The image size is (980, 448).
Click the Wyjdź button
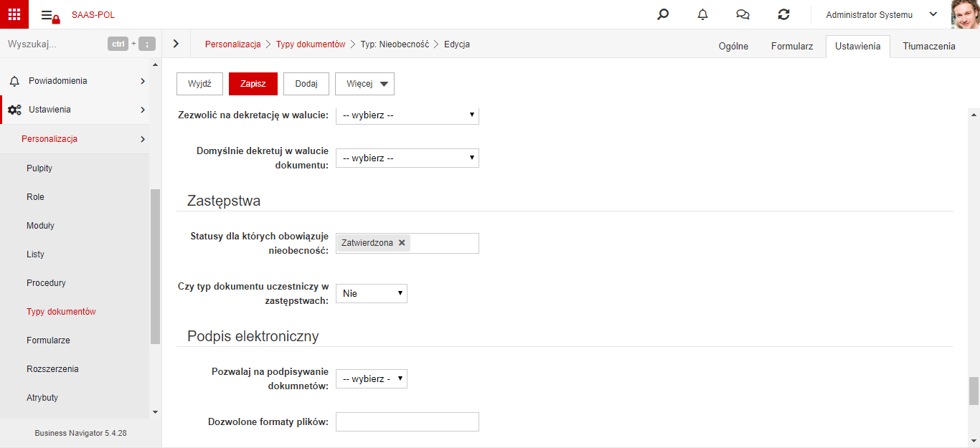click(199, 84)
